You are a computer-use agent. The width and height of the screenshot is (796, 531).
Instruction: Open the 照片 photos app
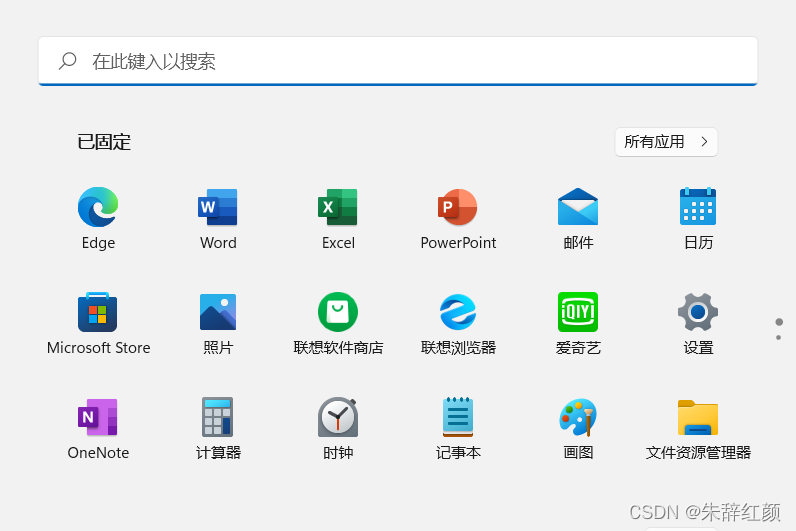pyautogui.click(x=218, y=312)
